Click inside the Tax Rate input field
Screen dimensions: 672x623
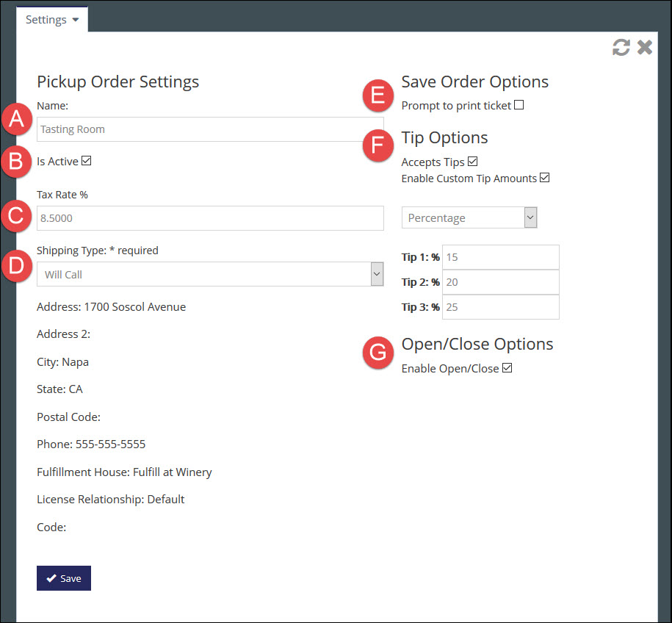point(209,217)
